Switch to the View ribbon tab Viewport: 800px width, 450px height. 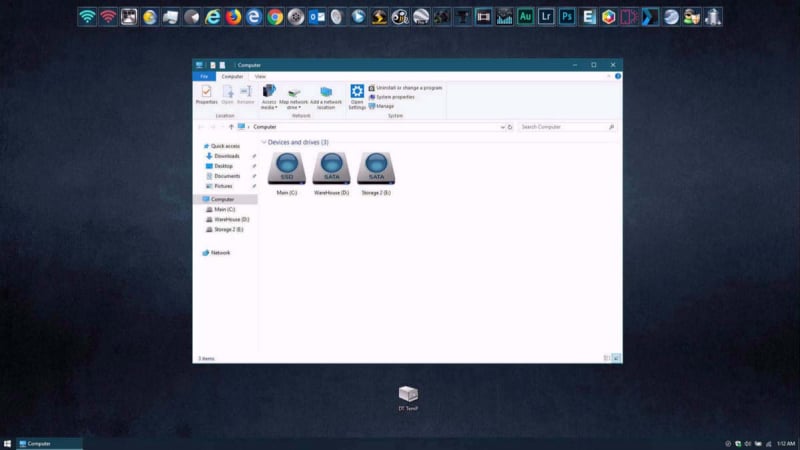pos(260,77)
